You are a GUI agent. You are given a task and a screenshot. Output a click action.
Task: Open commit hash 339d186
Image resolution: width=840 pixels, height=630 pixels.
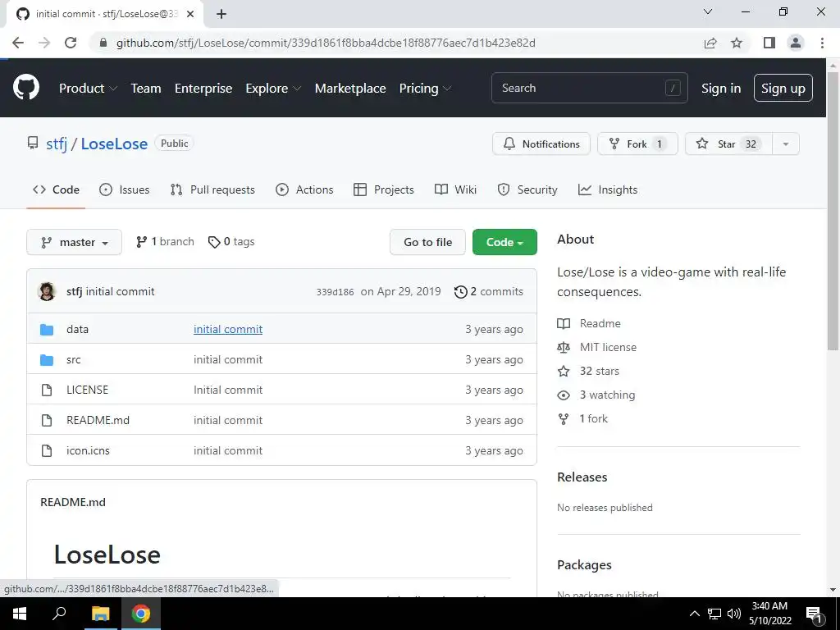pyautogui.click(x=335, y=292)
